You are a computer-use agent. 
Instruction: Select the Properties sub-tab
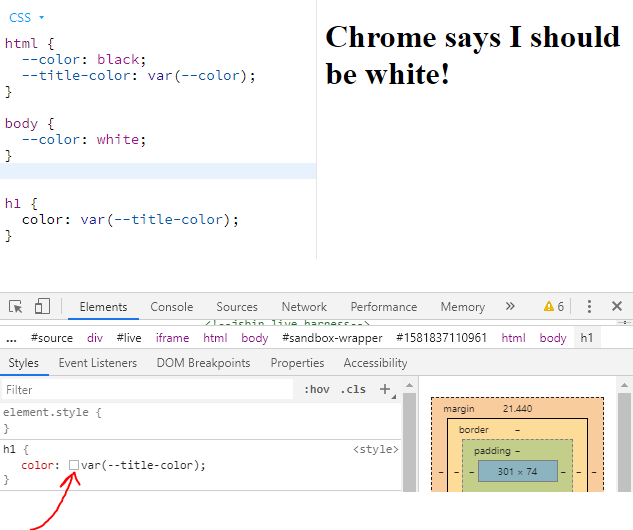pos(297,363)
